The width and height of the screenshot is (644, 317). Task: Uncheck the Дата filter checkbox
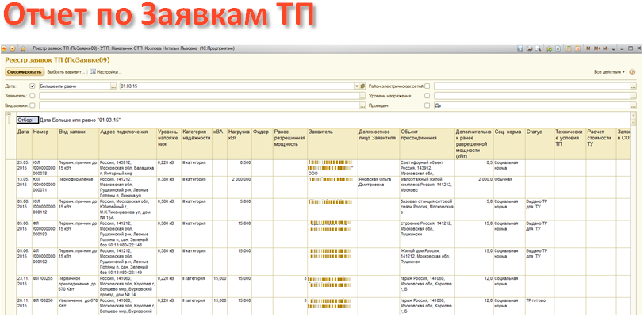[32, 86]
